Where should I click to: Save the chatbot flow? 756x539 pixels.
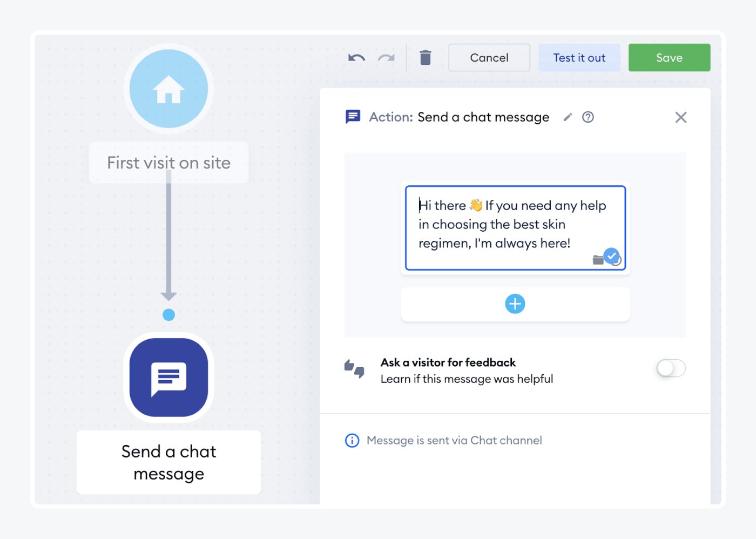(670, 58)
